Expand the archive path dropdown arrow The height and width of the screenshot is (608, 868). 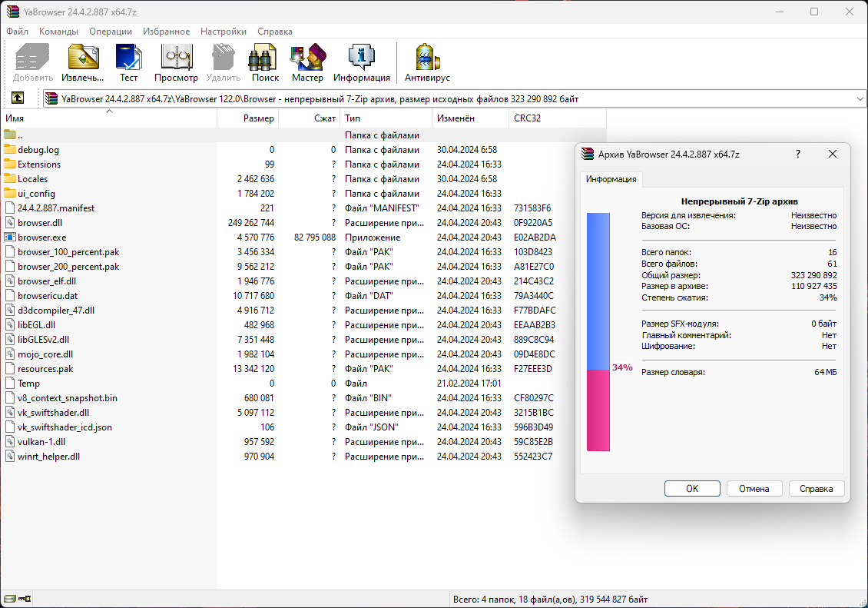[x=860, y=98]
